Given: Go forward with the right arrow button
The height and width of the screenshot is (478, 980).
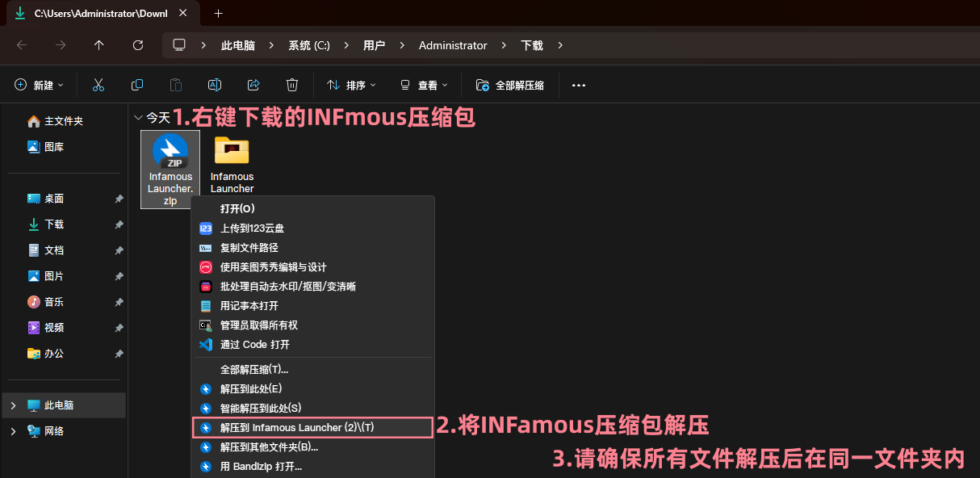Looking at the screenshot, I should 61,45.
